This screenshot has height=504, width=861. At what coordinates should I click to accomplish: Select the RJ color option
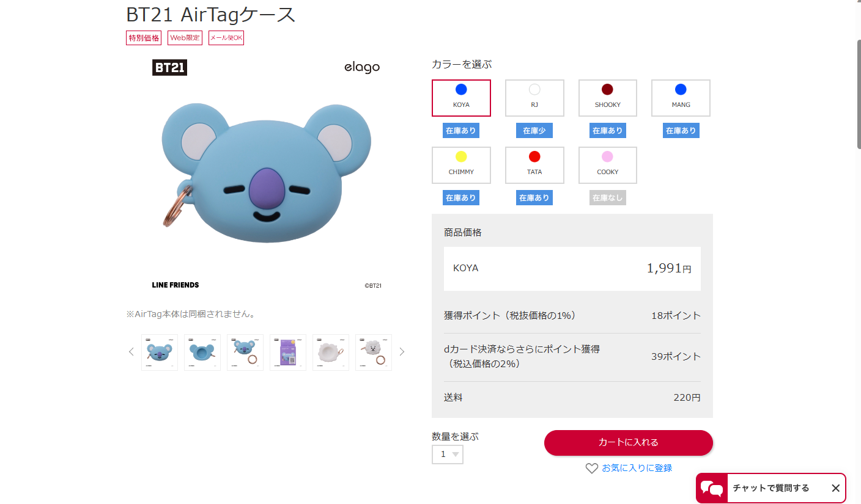[534, 98]
